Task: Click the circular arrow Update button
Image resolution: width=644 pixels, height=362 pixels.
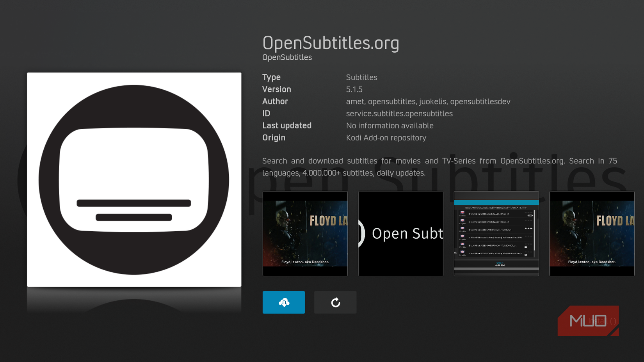Action: [x=335, y=302]
